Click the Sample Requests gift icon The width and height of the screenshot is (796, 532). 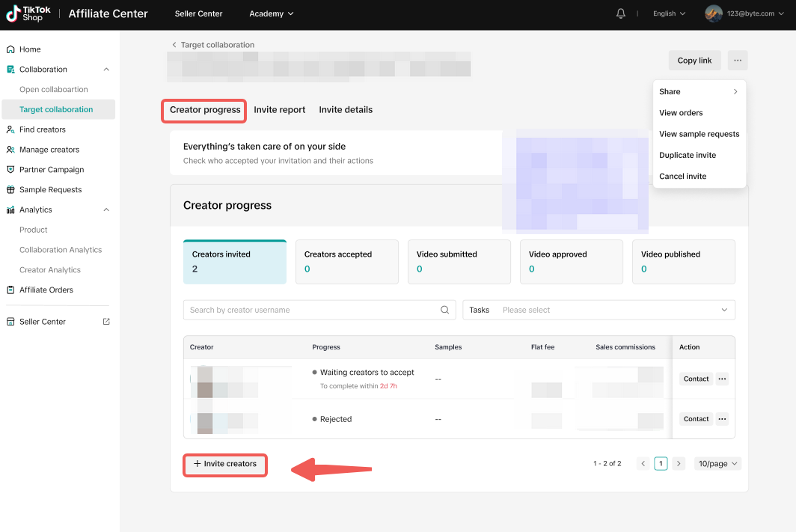[10, 190]
